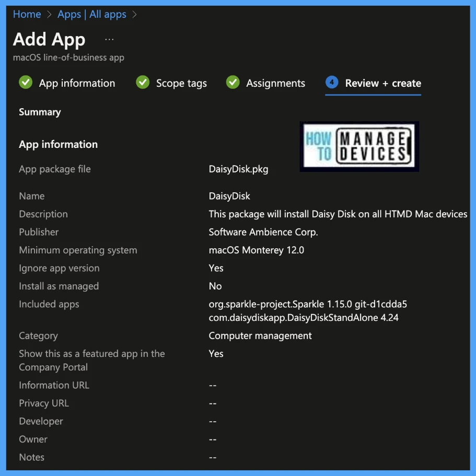The width and height of the screenshot is (476, 476).
Task: Click the DaisyDisk.pkg file name
Action: (238, 169)
